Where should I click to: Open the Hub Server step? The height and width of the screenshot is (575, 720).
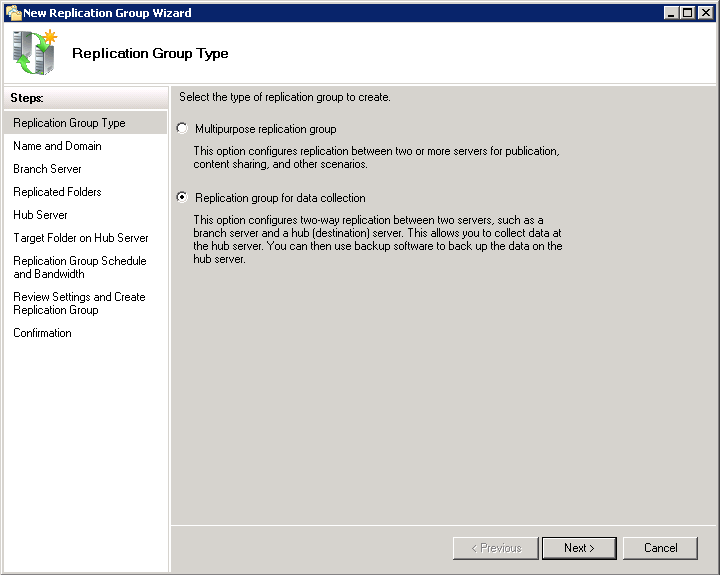40,215
